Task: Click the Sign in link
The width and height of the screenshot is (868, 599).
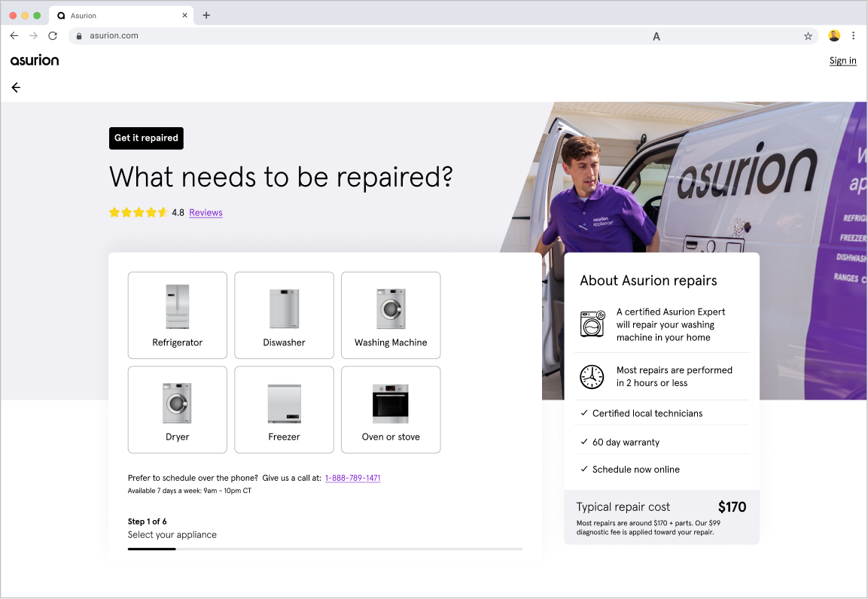Action: pyautogui.click(x=842, y=61)
